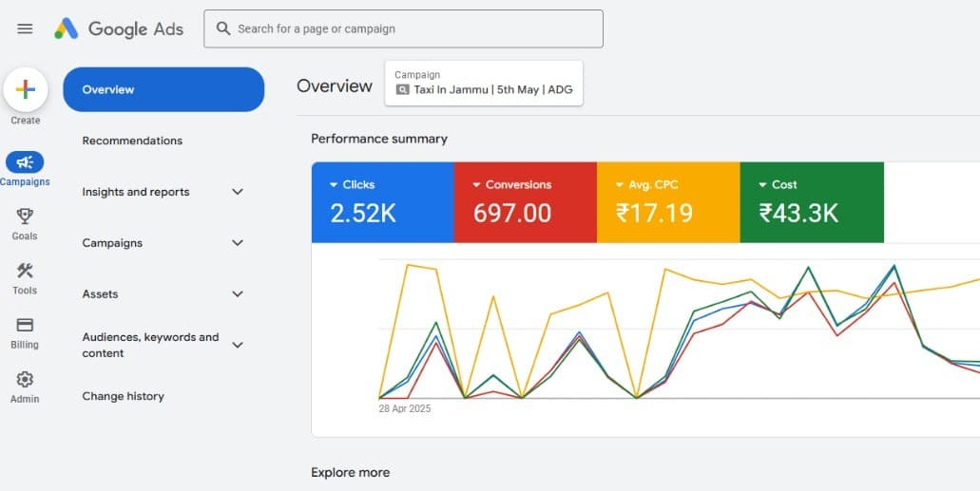Expand Audiences, keywords and content
The height and width of the screenshot is (491, 980).
[x=238, y=345]
